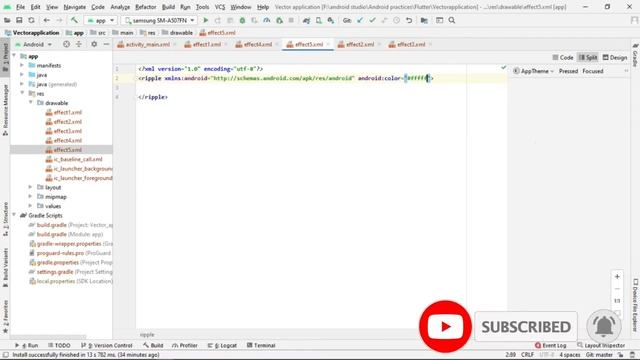Toggle the Focused state in preview
Viewport: 640px width, 360px height.
point(593,71)
